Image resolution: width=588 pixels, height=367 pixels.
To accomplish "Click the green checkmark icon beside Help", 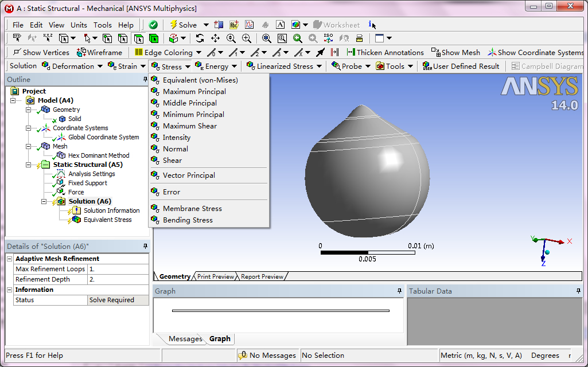I will (x=153, y=25).
